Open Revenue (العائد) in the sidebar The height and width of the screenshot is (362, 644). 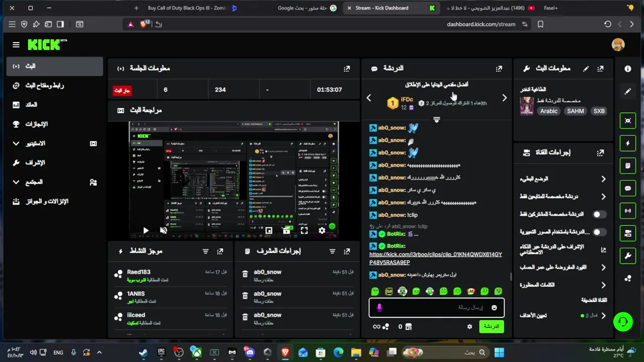tap(54, 105)
